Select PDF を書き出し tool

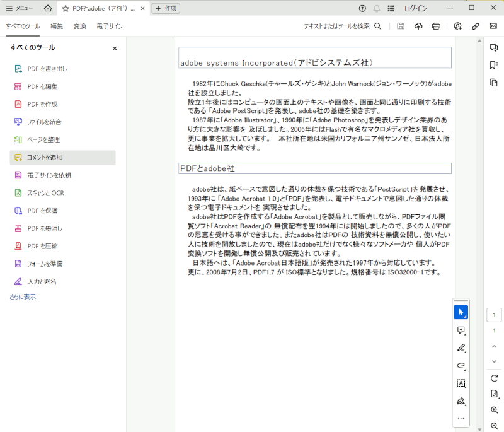click(x=62, y=69)
